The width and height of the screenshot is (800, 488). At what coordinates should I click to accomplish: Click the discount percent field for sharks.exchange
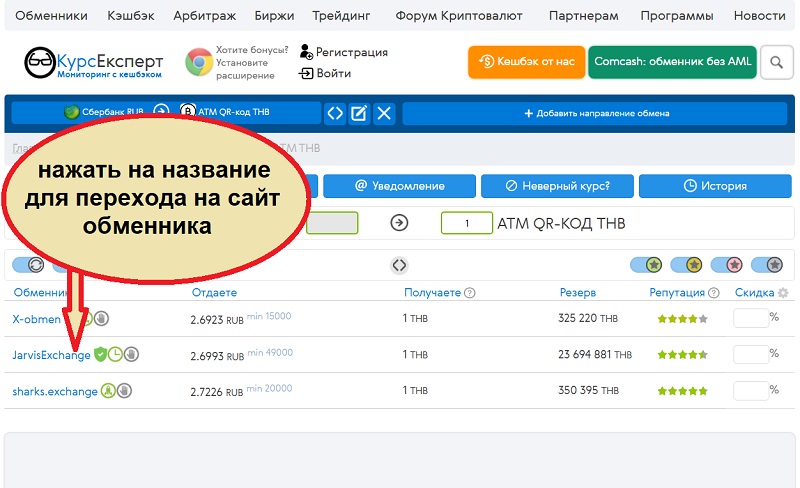coord(751,391)
